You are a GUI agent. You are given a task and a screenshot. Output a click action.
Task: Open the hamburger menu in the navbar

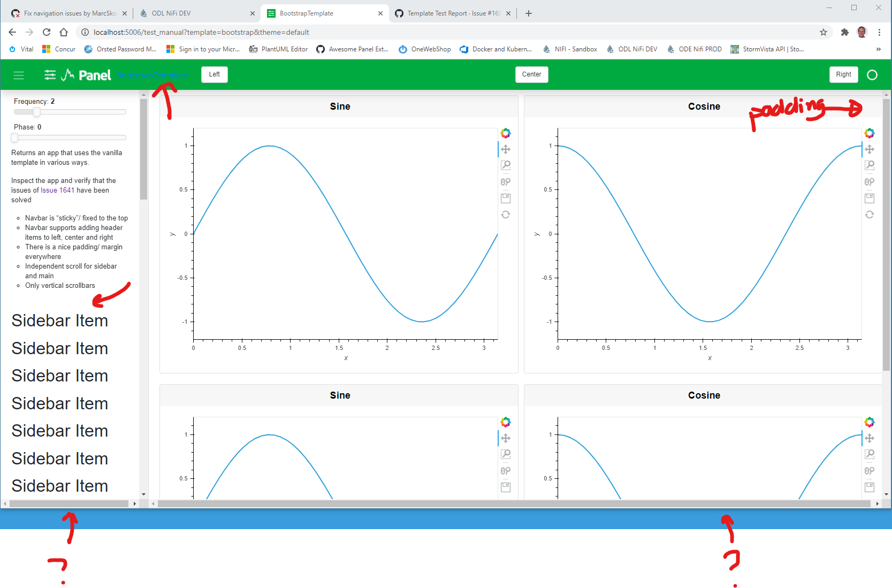point(19,75)
